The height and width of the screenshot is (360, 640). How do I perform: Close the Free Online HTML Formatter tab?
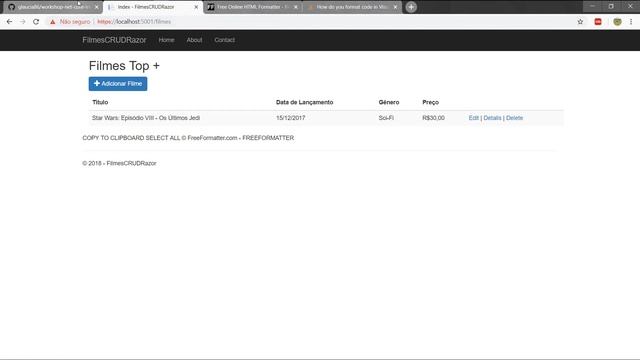pyautogui.click(x=296, y=7)
